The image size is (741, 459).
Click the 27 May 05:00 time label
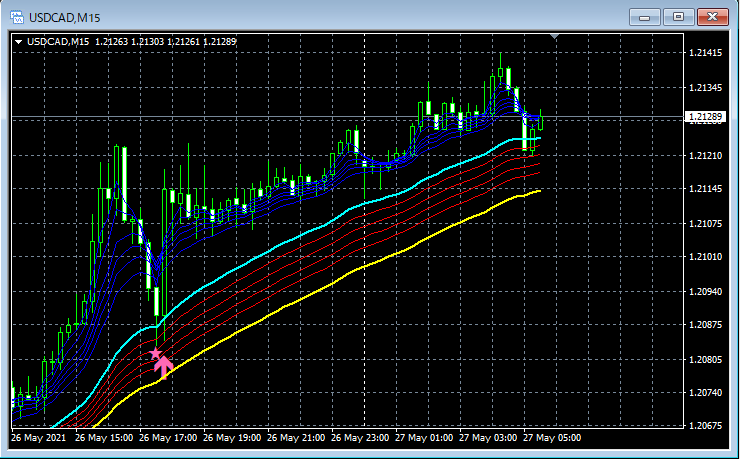[552, 438]
